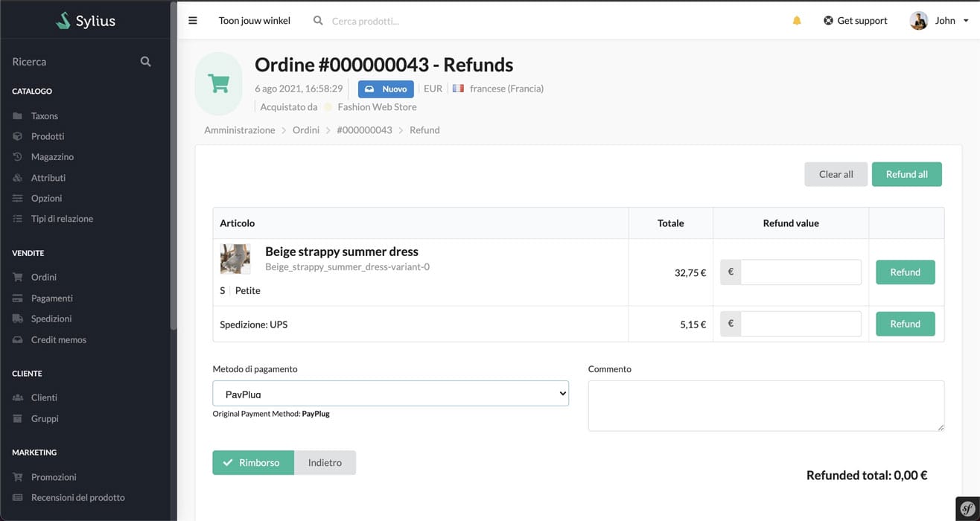980x521 pixels.
Task: Go to Credit memos in sidebar
Action: tap(58, 339)
